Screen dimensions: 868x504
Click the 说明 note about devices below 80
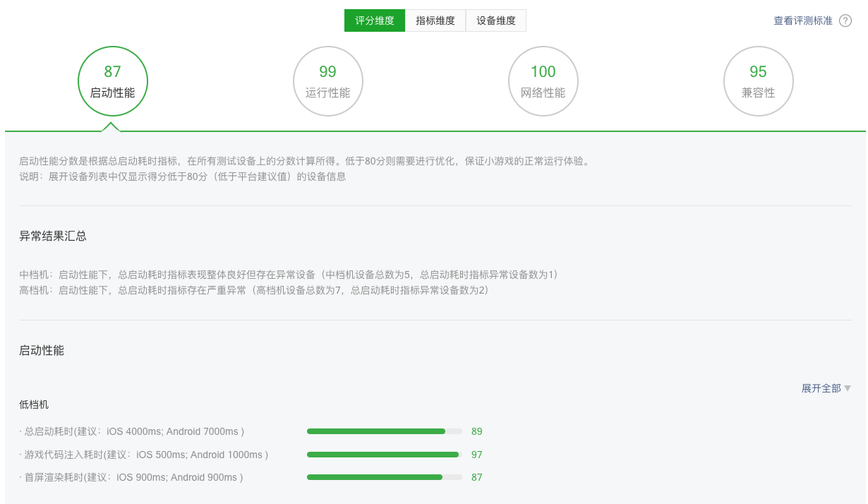click(183, 176)
